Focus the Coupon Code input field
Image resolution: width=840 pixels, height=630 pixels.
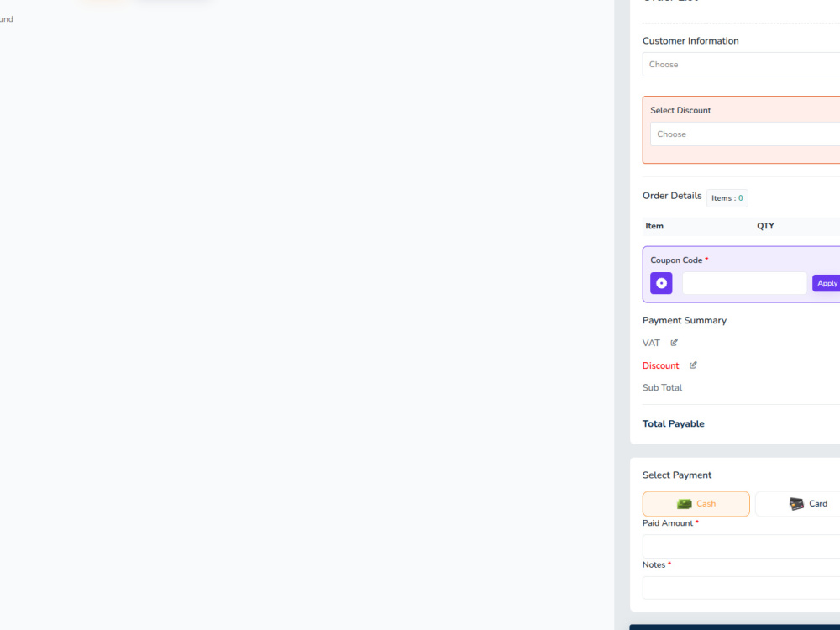[x=744, y=283]
